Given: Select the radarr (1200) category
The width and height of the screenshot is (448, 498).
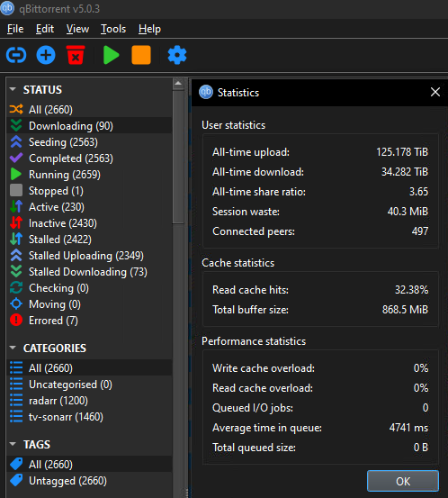Looking at the screenshot, I should click(x=89, y=400).
